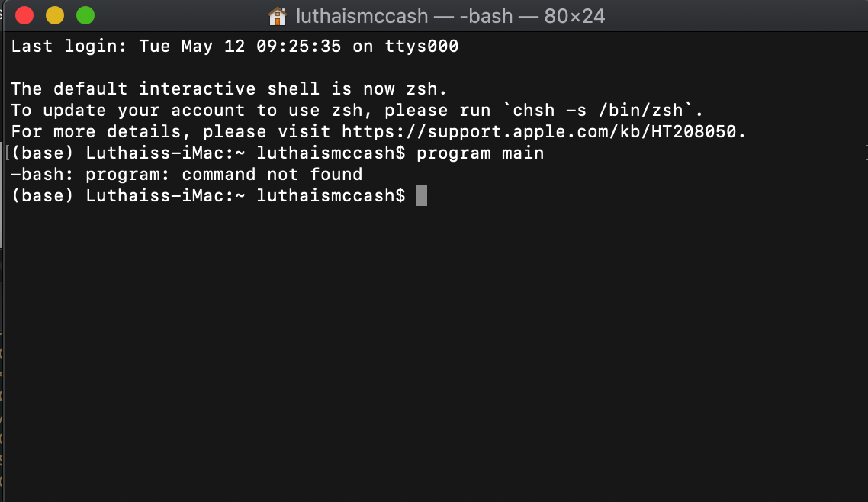Click the command not found error line
Viewport: 868px width, 502px height.
coord(186,174)
